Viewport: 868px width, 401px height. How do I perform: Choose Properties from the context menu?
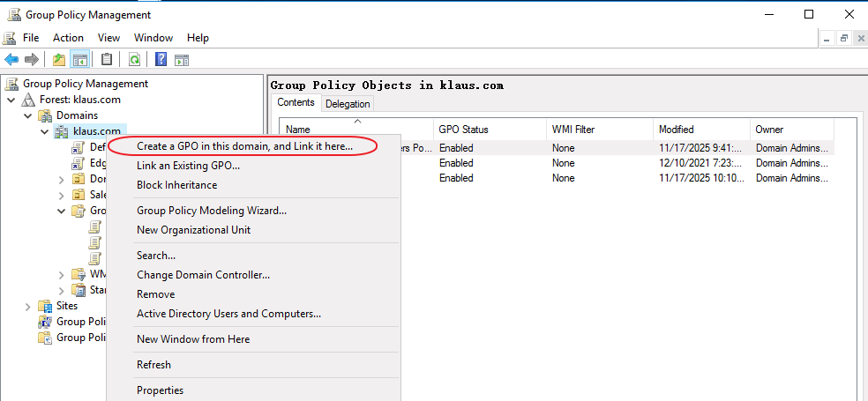click(x=160, y=390)
